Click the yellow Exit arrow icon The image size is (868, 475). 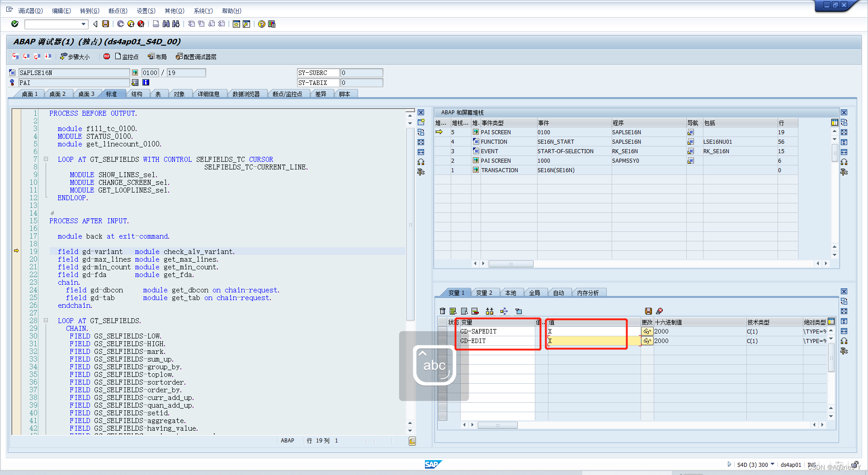tap(131, 24)
